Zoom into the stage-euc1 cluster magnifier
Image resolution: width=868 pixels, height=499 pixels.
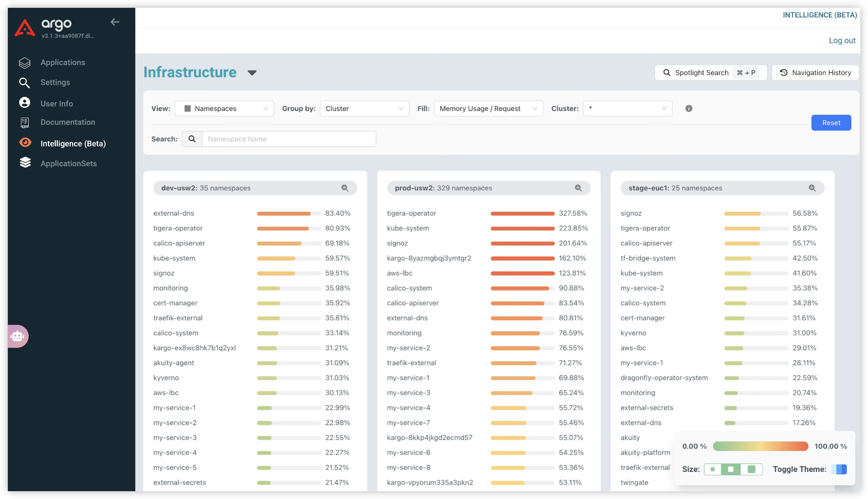click(812, 188)
